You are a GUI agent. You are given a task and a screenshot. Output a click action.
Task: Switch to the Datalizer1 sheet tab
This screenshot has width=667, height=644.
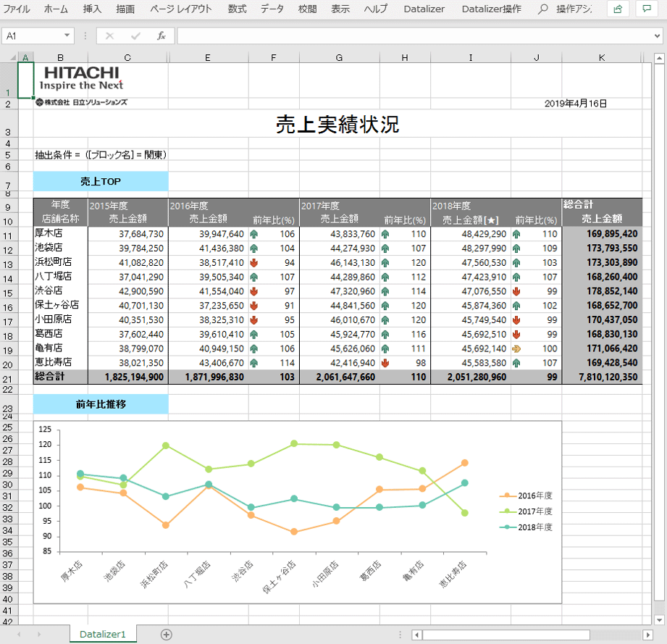pyautogui.click(x=103, y=634)
